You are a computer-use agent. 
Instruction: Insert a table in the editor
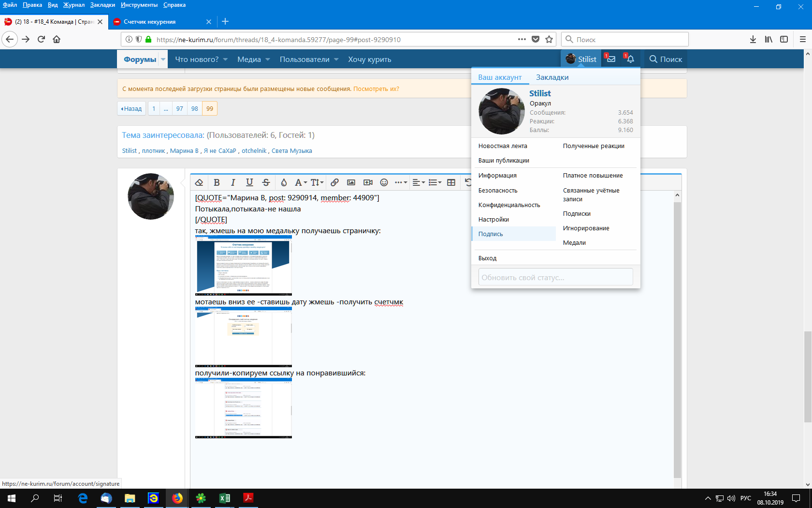[x=451, y=182]
